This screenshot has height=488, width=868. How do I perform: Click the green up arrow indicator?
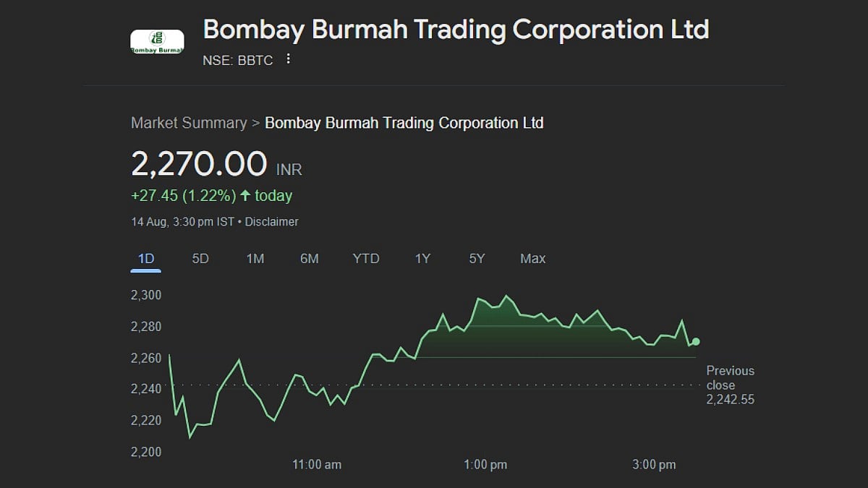245,195
